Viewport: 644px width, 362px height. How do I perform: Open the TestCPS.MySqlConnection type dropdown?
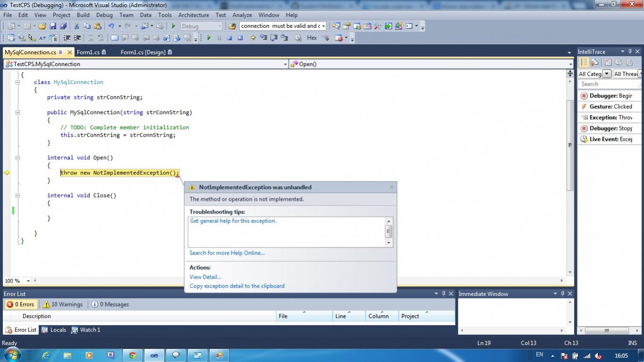285,64
